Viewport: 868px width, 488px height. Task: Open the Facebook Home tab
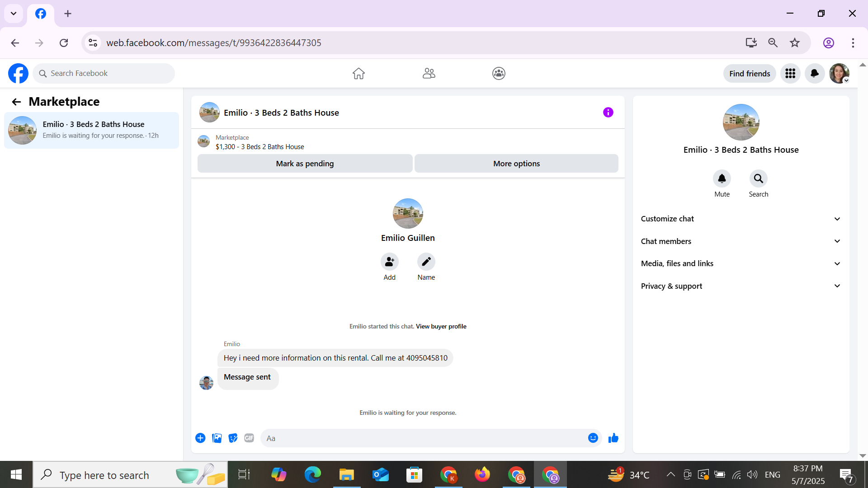pos(359,73)
